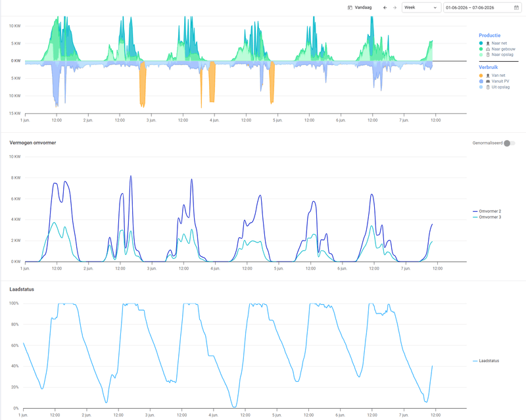Click the Week dropdown chevron arrow
526x420 pixels.
pyautogui.click(x=435, y=8)
